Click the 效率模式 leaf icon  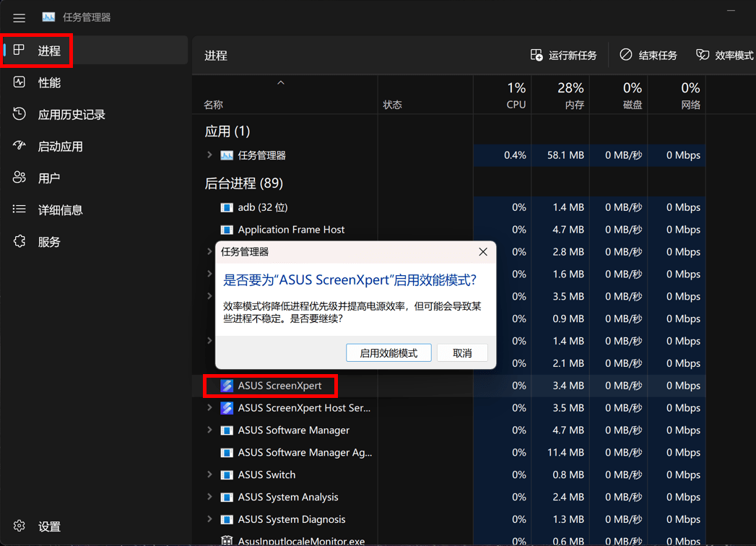click(x=703, y=55)
